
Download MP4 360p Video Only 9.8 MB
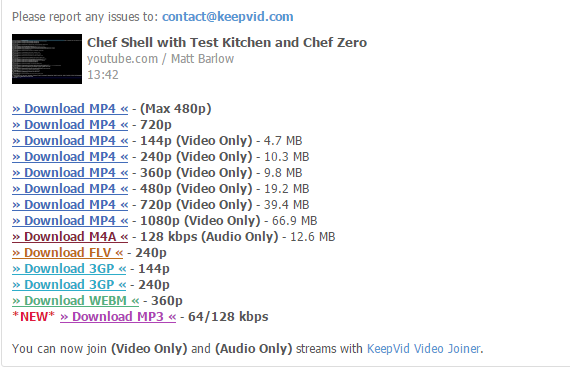(x=70, y=173)
